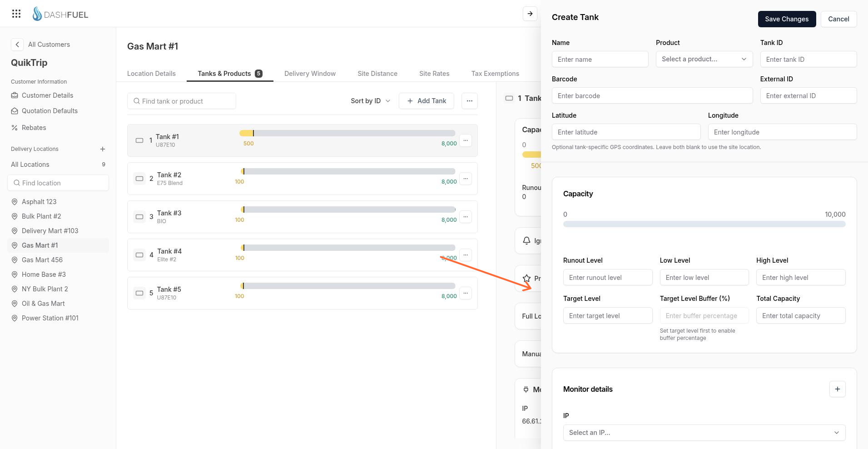
Task: Switch to Site Rates tab
Action: pos(434,74)
